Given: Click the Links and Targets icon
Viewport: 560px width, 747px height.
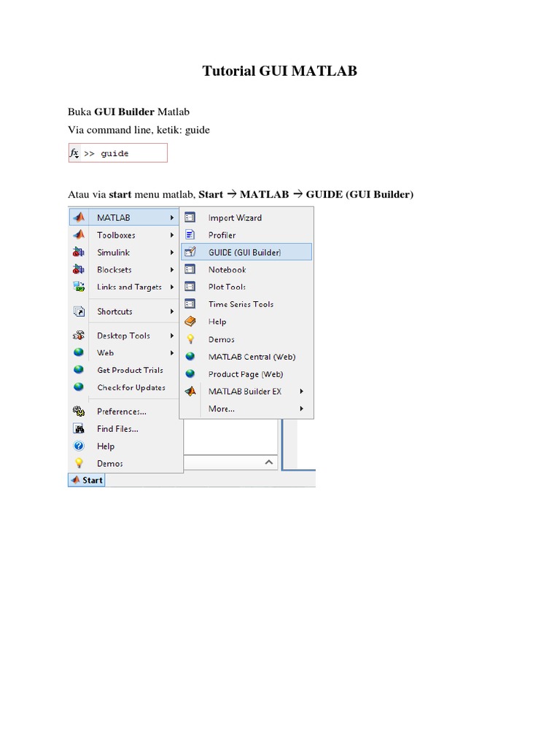Looking at the screenshot, I should [x=79, y=286].
